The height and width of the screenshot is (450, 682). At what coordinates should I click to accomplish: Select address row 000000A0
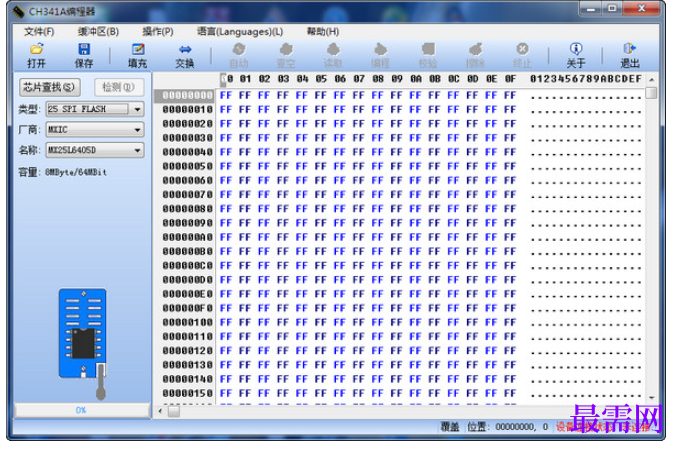[187, 237]
